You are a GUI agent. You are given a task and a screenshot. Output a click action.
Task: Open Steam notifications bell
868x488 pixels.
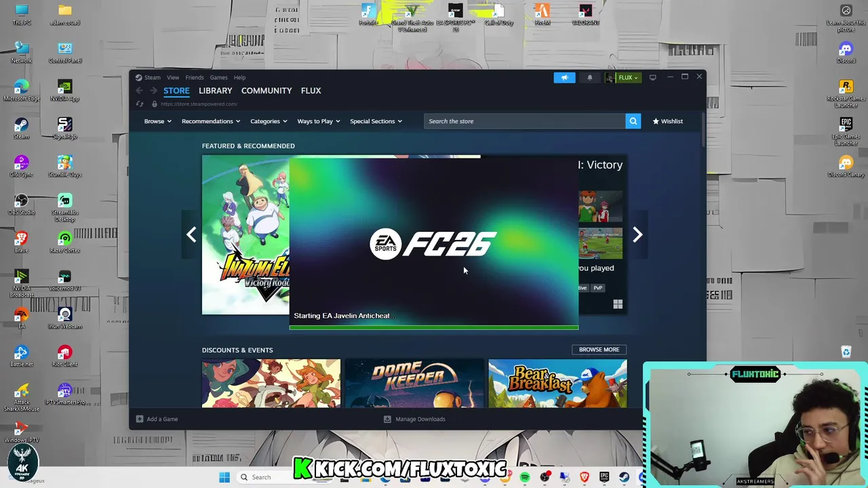point(589,77)
